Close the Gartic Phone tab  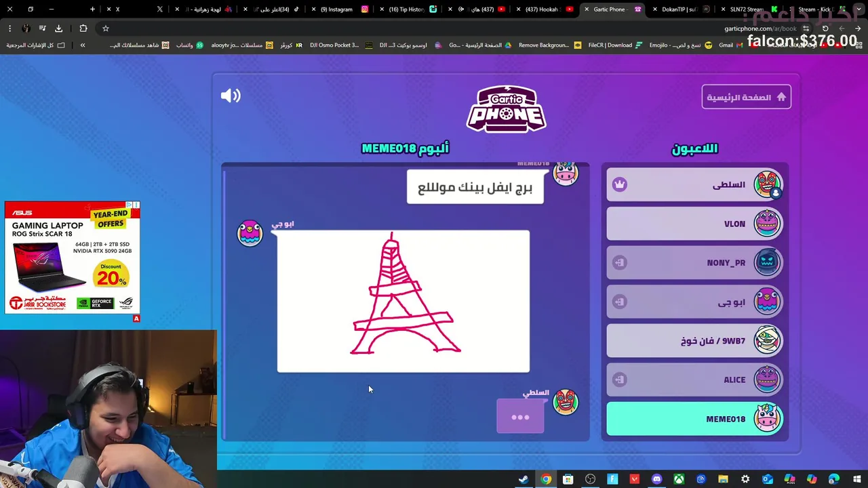[587, 9]
